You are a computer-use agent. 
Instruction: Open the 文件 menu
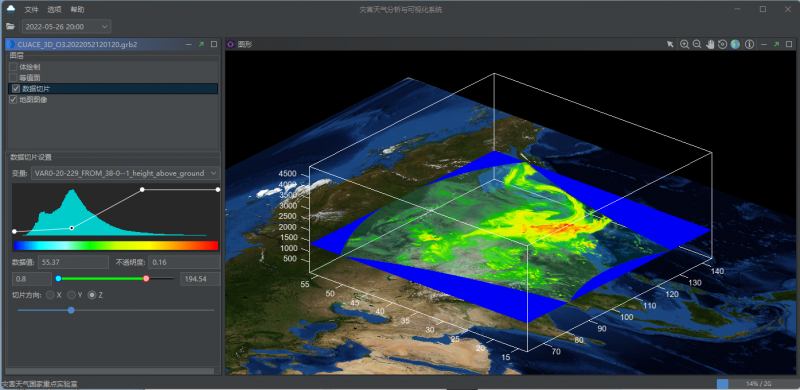(x=32, y=10)
